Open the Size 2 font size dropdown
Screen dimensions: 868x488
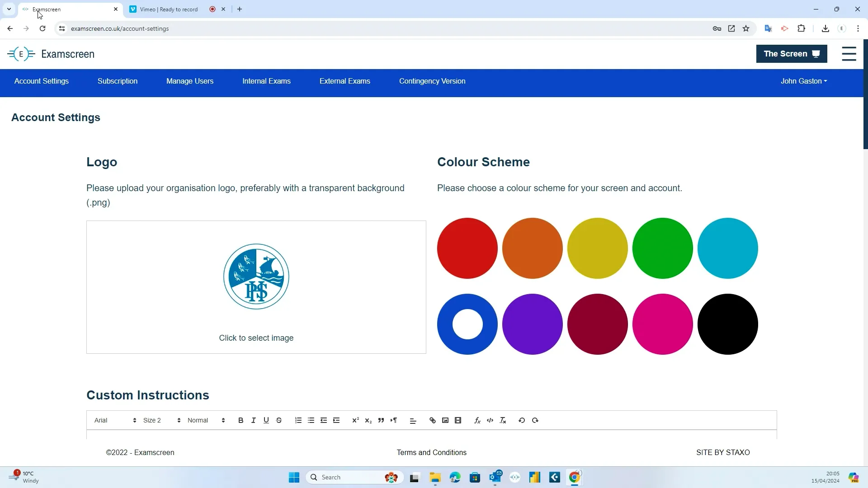coord(162,421)
